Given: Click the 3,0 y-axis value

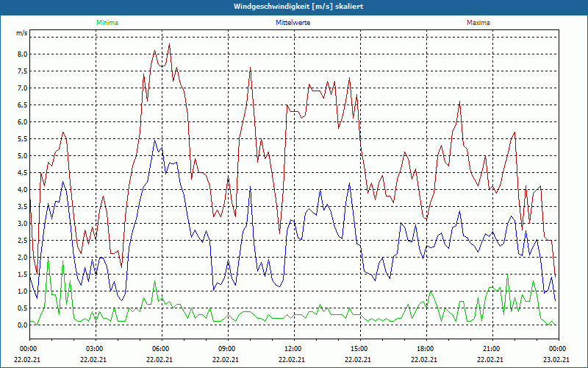Looking at the screenshot, I should [x=23, y=224].
